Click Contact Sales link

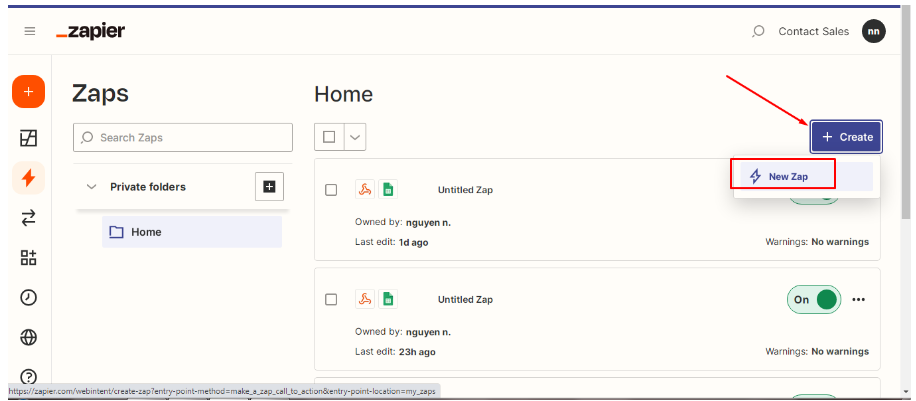[x=814, y=32]
